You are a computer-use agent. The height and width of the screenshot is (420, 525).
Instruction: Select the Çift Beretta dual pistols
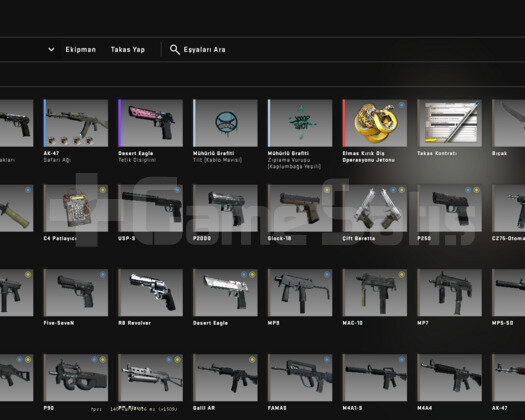pos(375,208)
